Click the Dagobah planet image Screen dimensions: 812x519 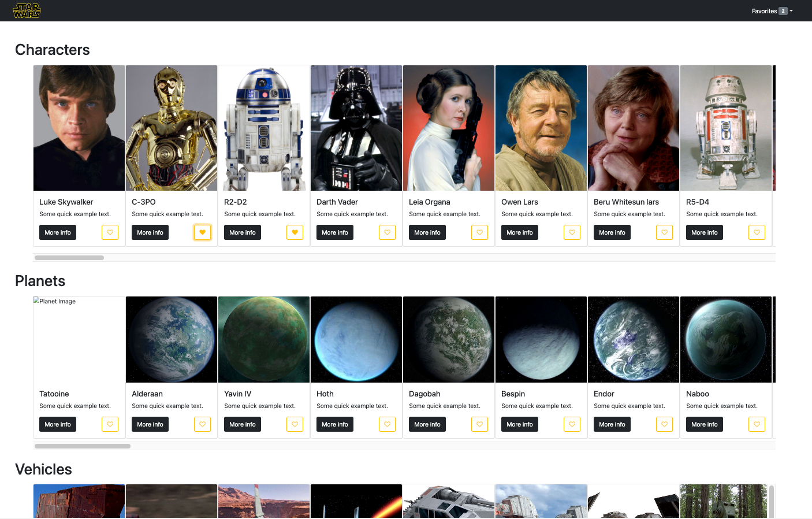coord(449,339)
